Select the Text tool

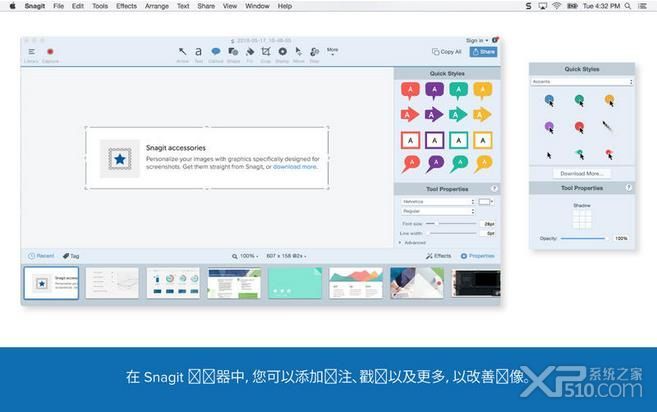198,52
